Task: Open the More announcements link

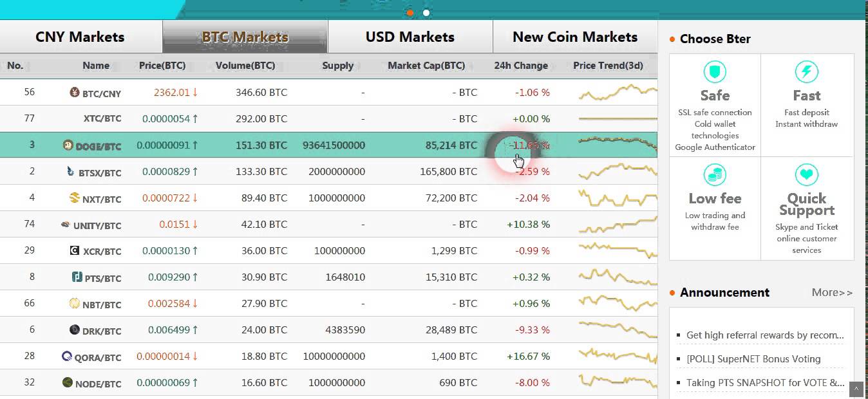Action: pos(832,293)
